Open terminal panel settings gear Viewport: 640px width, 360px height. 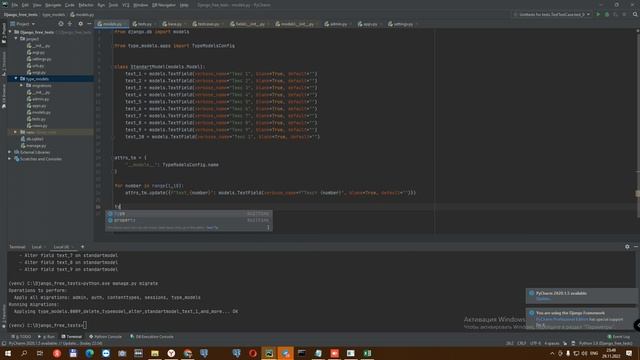pyautogui.click(x=627, y=247)
